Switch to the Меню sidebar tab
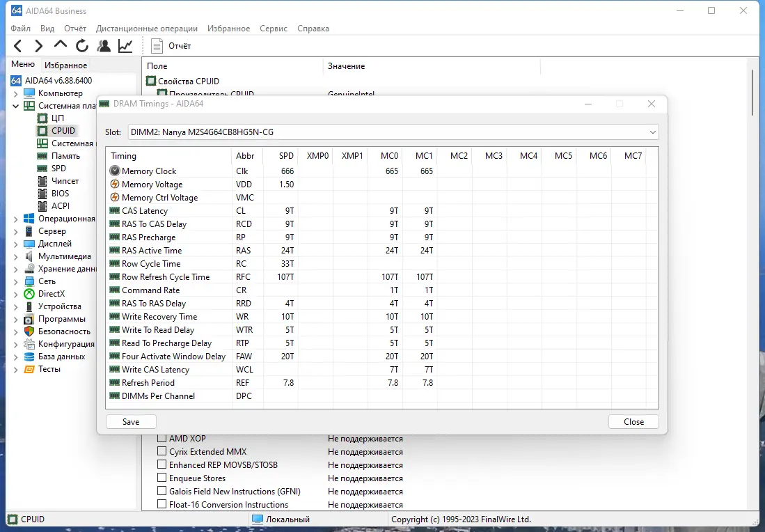This screenshot has width=765, height=532. [23, 64]
